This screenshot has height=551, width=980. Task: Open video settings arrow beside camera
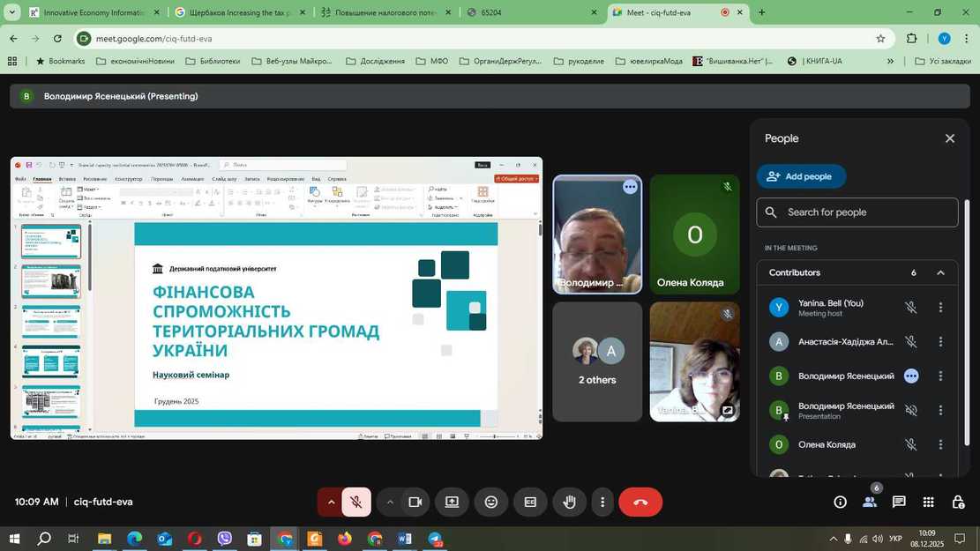tap(390, 502)
